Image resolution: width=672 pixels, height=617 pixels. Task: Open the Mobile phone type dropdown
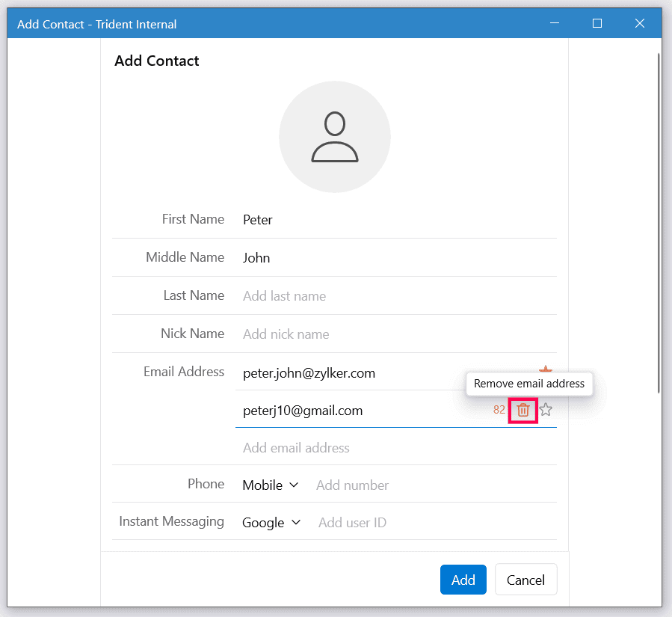[x=270, y=485]
